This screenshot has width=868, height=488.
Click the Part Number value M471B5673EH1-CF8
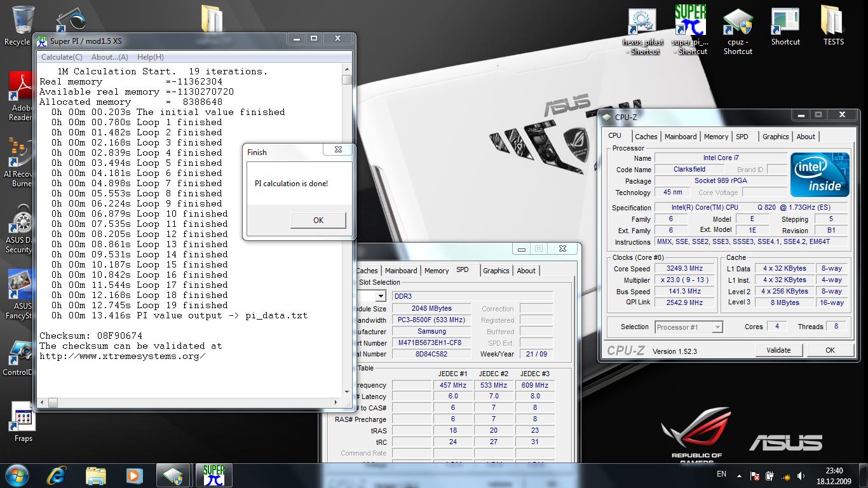(431, 343)
